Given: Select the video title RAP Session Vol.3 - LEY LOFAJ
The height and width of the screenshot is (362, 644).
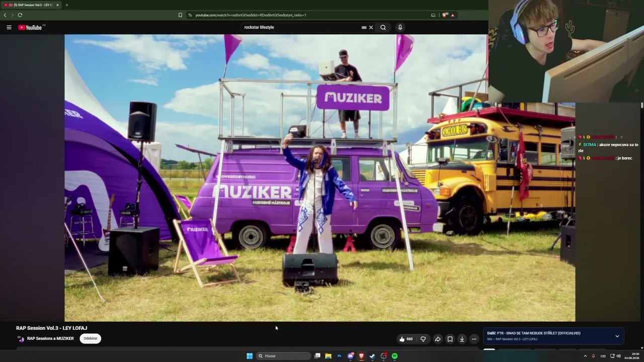Looking at the screenshot, I should click(52, 328).
